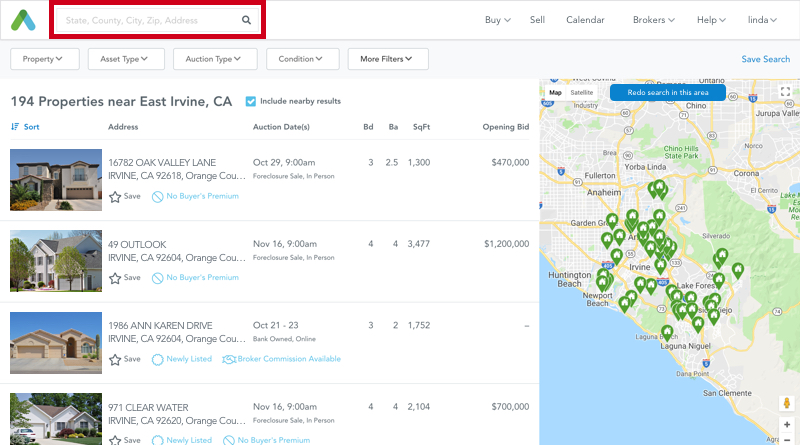Click Redo search in this area

tap(667, 93)
